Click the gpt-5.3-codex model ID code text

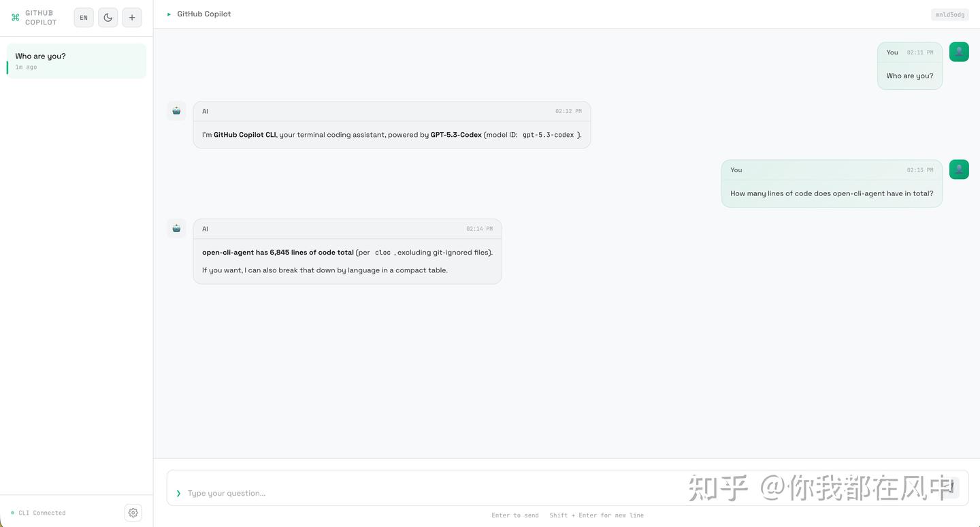pos(549,135)
